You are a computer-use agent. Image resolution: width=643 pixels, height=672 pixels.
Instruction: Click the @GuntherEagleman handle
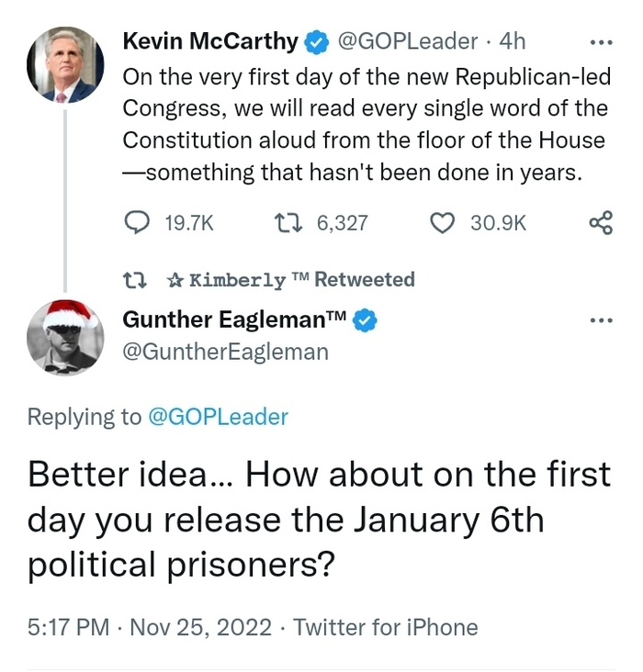tap(225, 352)
